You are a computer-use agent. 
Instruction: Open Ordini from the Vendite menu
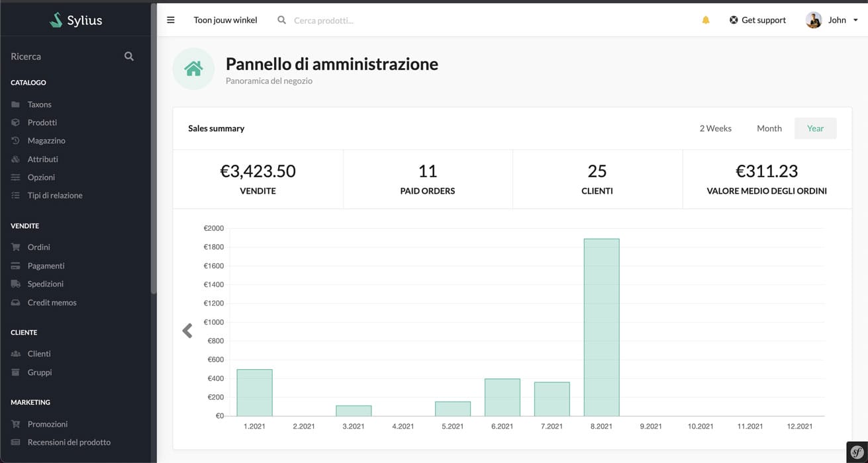click(38, 247)
